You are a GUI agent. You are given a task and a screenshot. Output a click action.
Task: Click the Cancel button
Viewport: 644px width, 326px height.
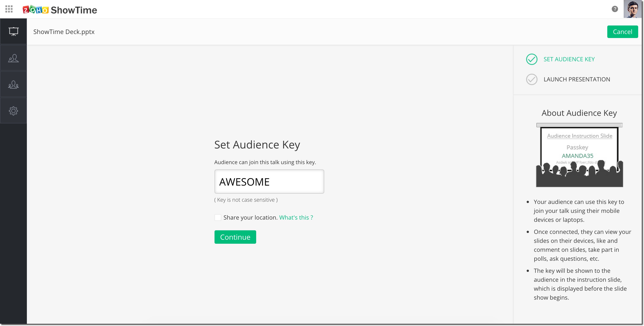tap(622, 32)
